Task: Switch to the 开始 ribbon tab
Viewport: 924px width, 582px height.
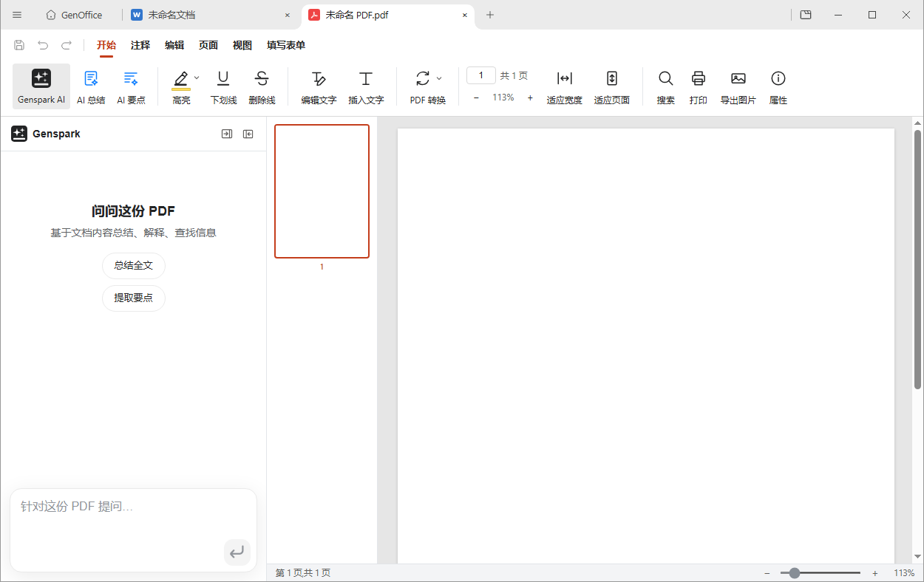Action: click(x=106, y=45)
